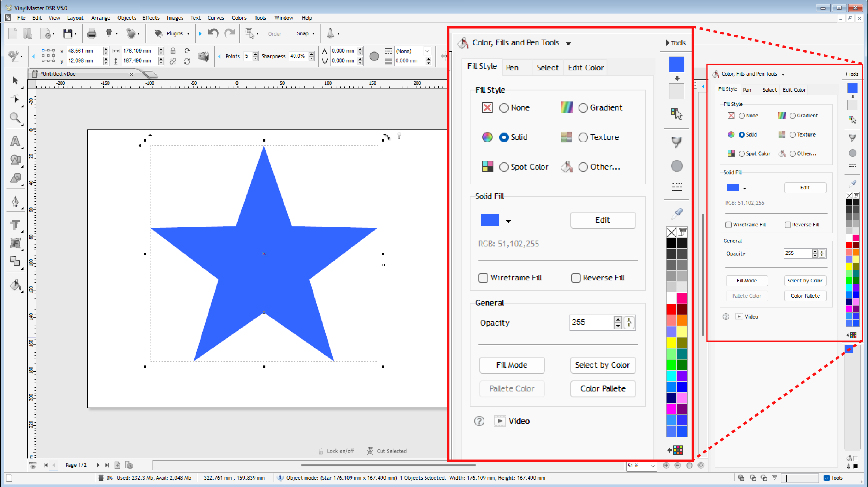868x487 pixels.
Task: Click the Zoom in plus icon
Action: [666, 465]
